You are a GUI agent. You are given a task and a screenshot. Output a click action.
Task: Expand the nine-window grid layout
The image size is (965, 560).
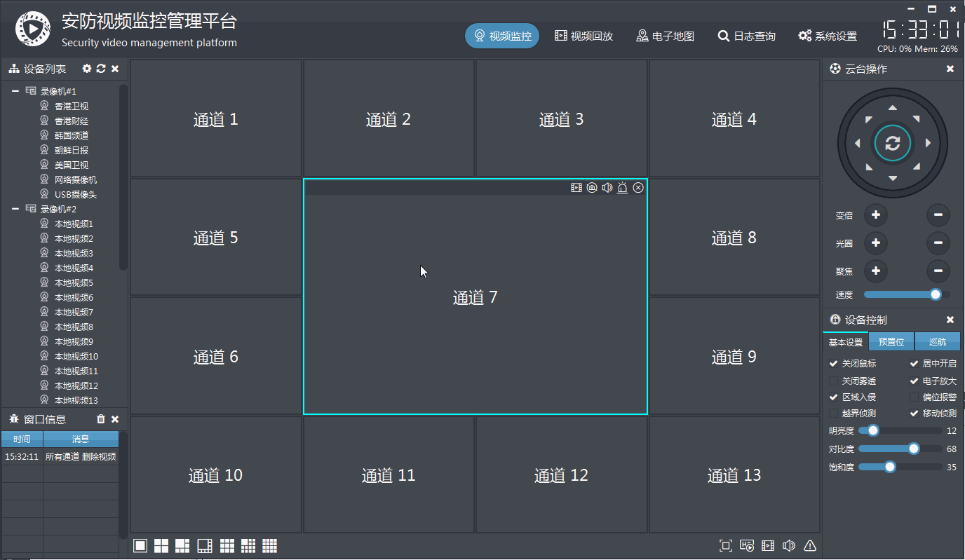coord(227,545)
